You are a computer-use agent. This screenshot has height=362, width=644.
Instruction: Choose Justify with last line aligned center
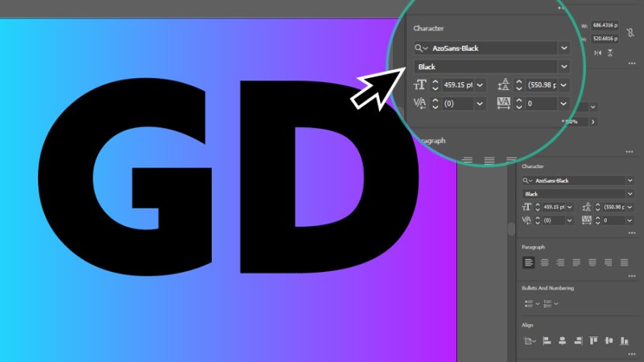pos(592,262)
